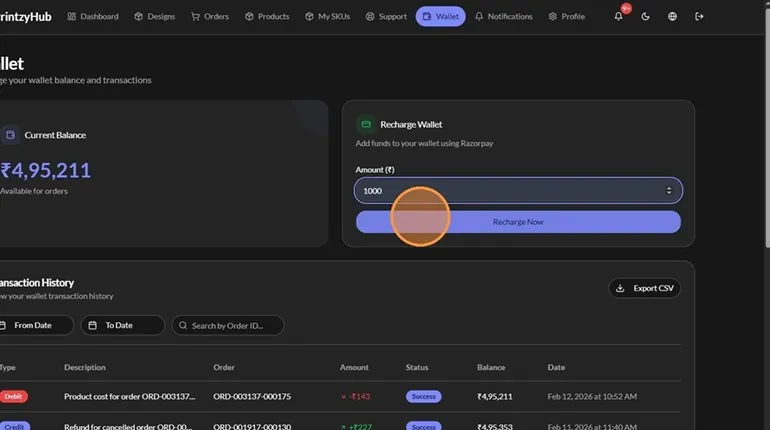Select the active Wallet tab
770x430 pixels.
coord(440,16)
